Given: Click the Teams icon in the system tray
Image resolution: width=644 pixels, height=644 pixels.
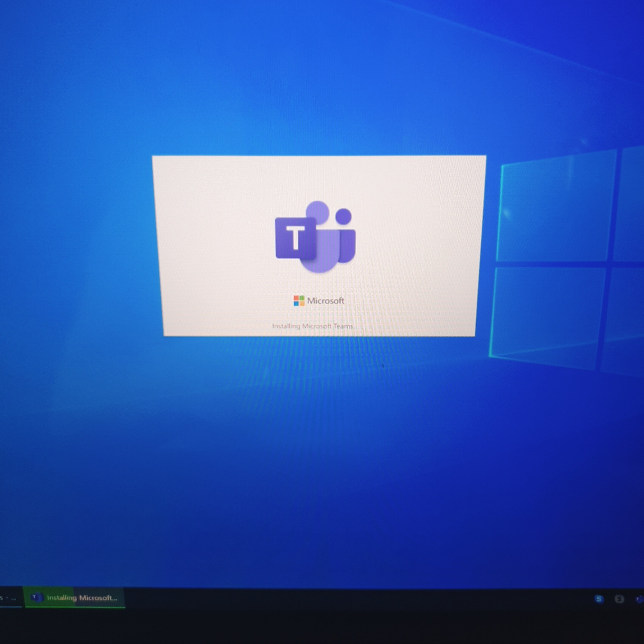Looking at the screenshot, I should click(x=639, y=599).
